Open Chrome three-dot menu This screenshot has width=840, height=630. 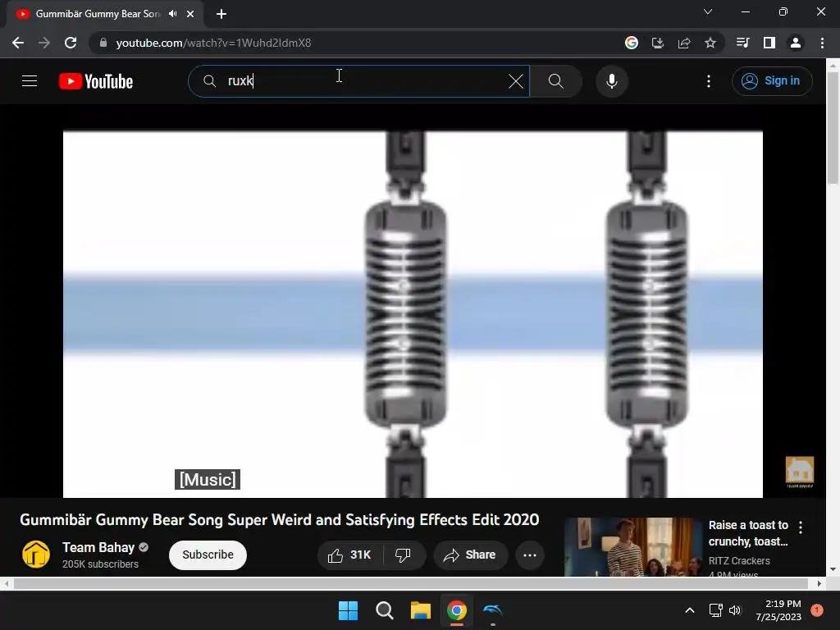[822, 43]
